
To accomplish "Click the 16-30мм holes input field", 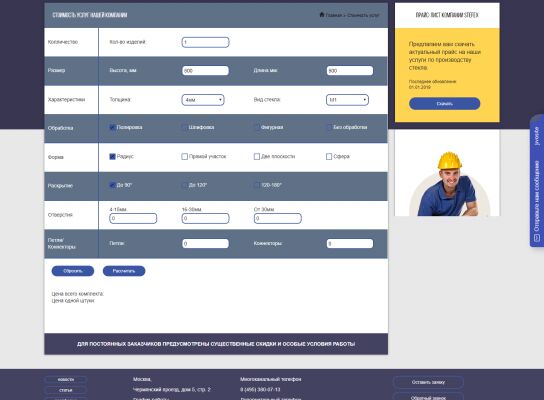I will (205, 219).
